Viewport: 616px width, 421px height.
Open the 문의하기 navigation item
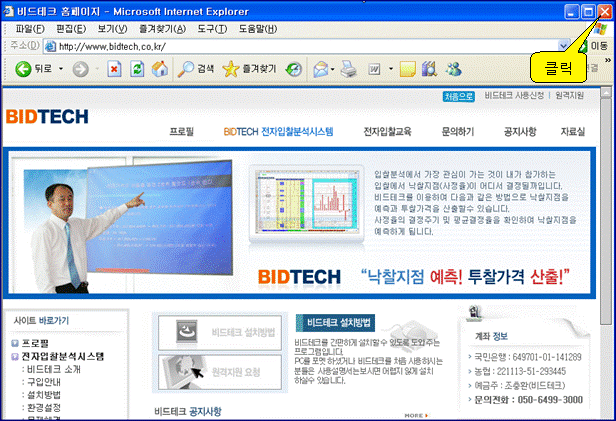click(x=458, y=132)
